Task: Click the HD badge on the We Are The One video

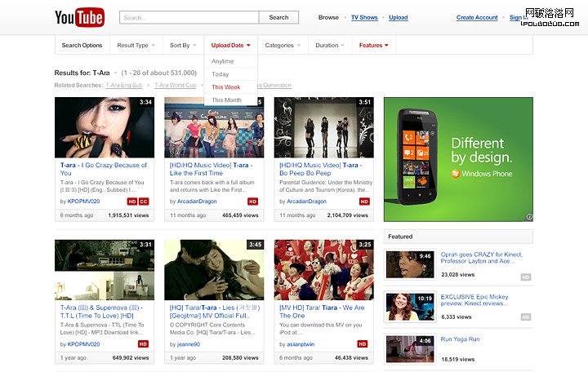Action: 363,343
